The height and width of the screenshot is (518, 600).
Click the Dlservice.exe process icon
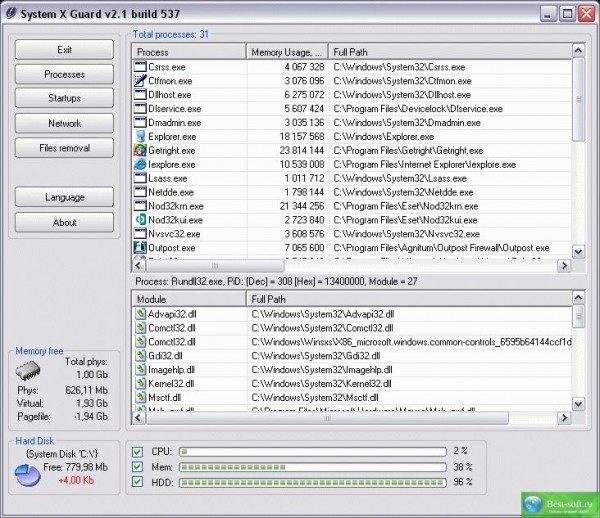click(x=140, y=109)
